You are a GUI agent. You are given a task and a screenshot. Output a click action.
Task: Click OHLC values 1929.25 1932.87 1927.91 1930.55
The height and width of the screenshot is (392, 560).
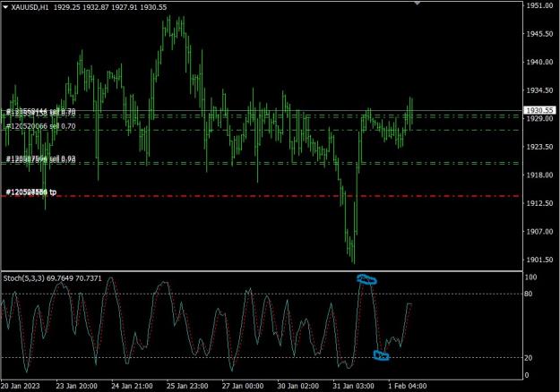point(110,7)
